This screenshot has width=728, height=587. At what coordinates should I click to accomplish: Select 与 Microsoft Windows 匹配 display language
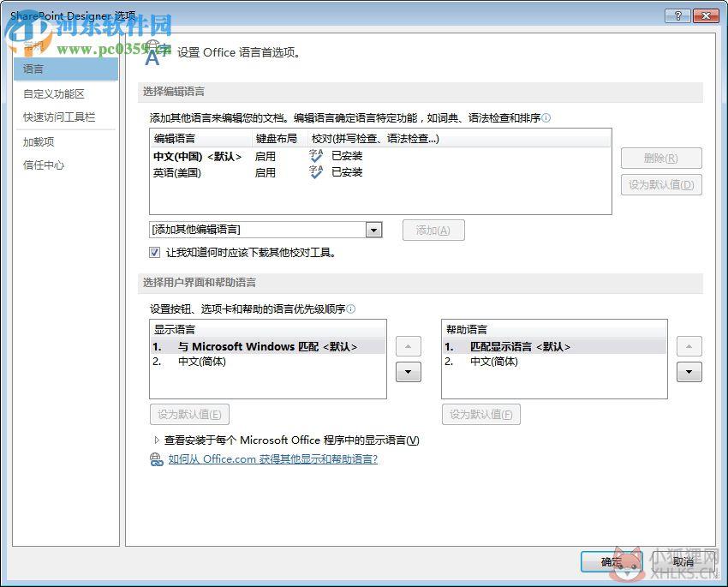tap(268, 346)
